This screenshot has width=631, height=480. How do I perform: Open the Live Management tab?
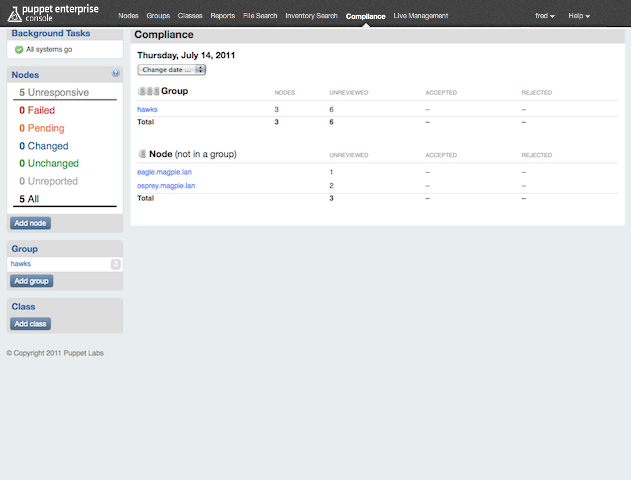pyautogui.click(x=420, y=16)
